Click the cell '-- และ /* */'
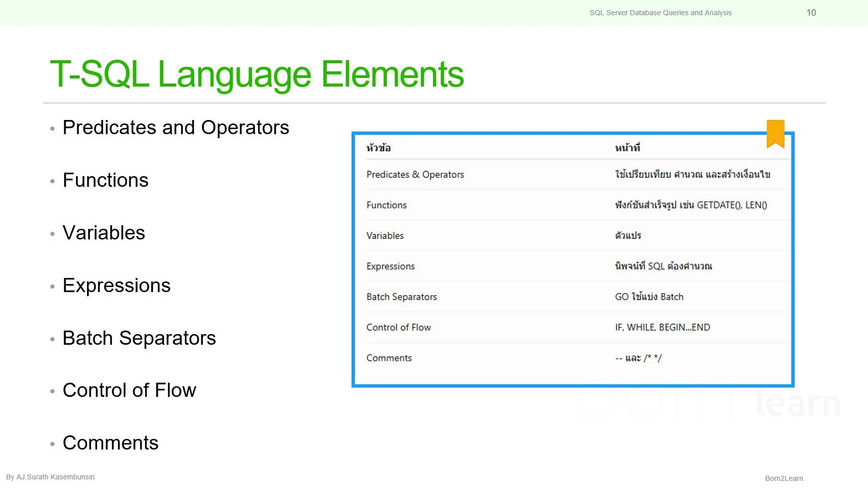This screenshot has width=868, height=488. point(638,358)
